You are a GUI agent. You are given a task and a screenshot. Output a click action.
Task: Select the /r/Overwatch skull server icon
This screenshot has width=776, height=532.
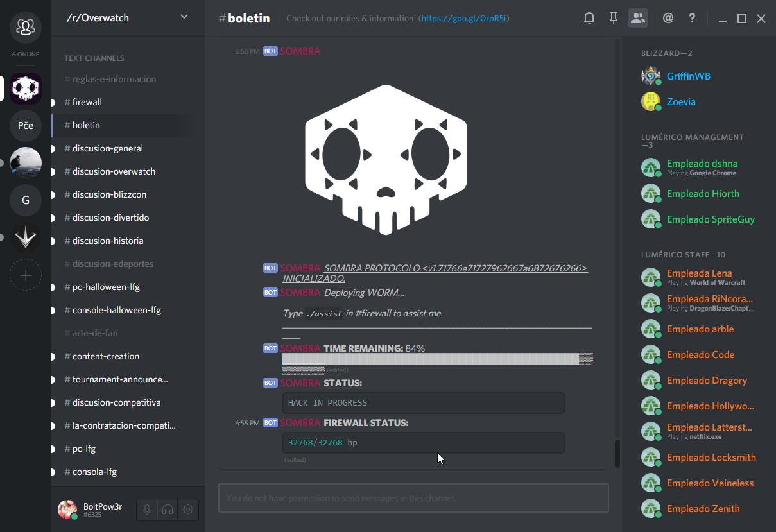pyautogui.click(x=25, y=89)
